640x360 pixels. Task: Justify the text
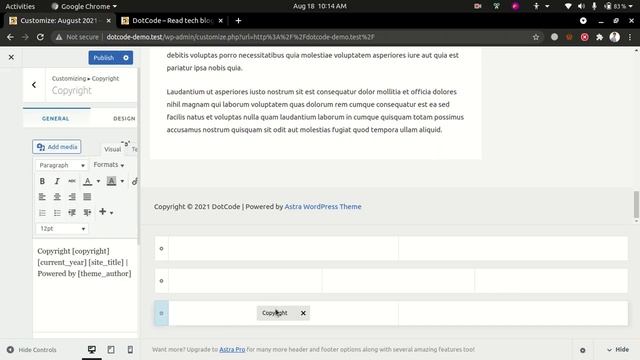click(x=87, y=197)
